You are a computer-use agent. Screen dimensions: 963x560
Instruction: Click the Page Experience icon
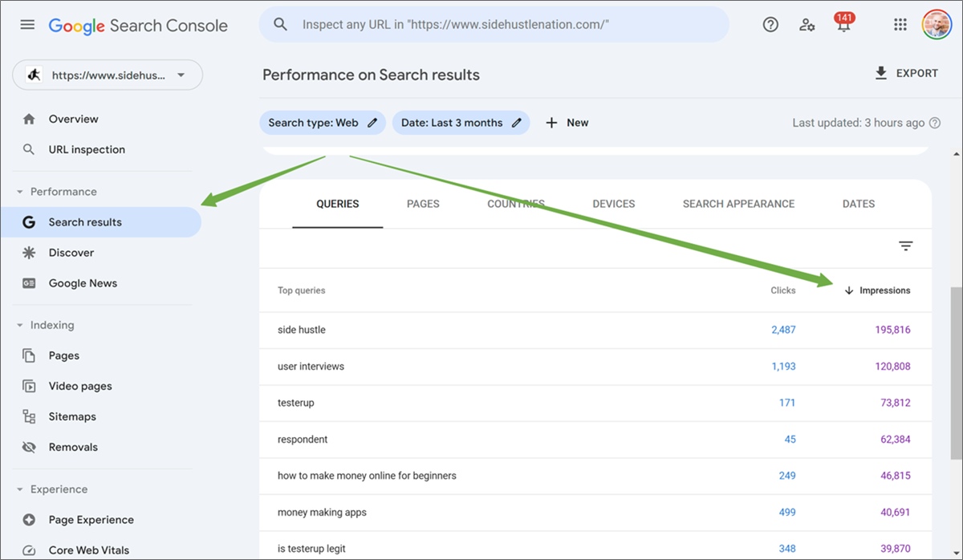pyautogui.click(x=29, y=520)
